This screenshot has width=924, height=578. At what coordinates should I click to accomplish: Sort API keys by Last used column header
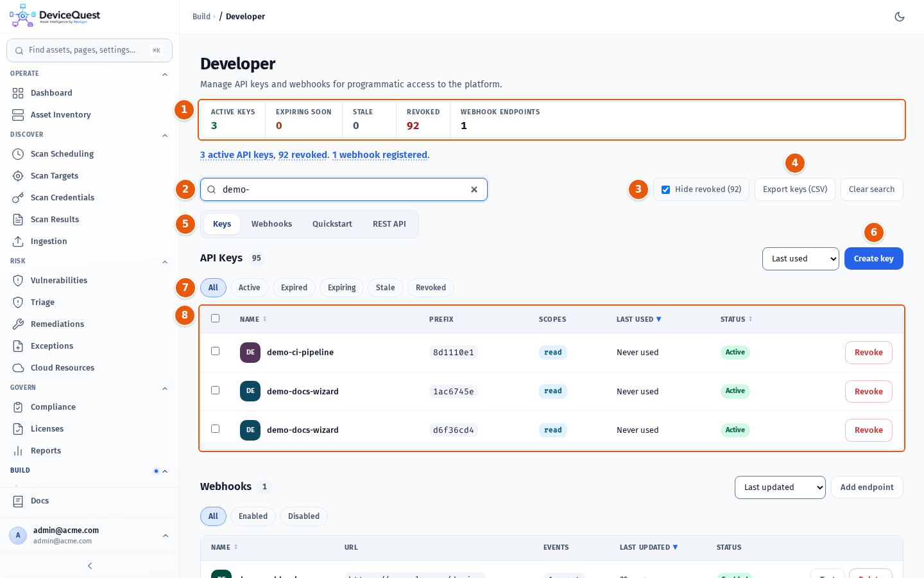click(638, 319)
